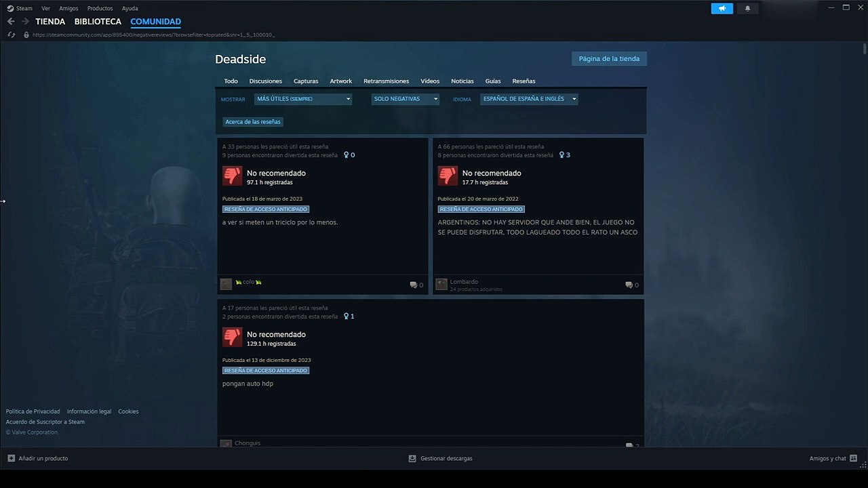Go back with the left arrow
Image resolution: width=868 pixels, height=488 pixels.
pyautogui.click(x=11, y=22)
